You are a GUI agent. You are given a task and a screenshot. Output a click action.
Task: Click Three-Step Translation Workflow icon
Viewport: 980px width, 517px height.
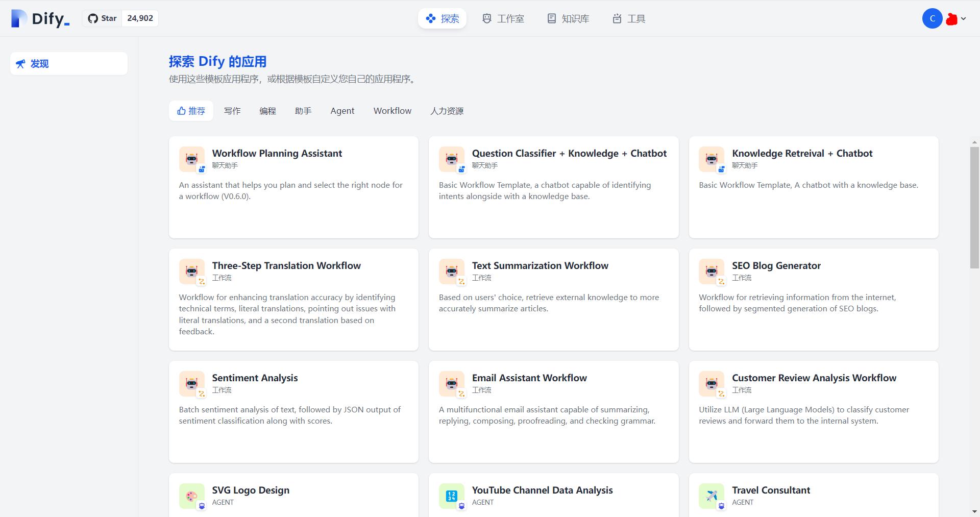(x=192, y=272)
